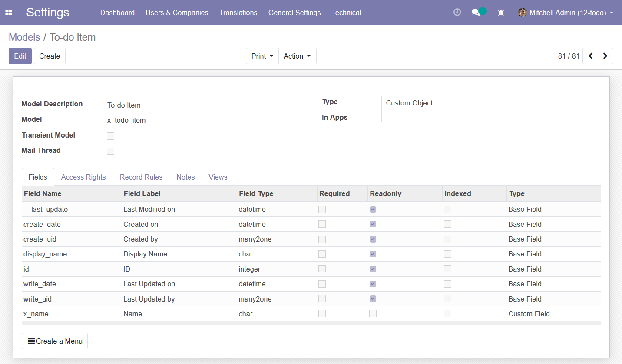Open the create_date field row
The height and width of the screenshot is (364, 622).
[x=311, y=224]
